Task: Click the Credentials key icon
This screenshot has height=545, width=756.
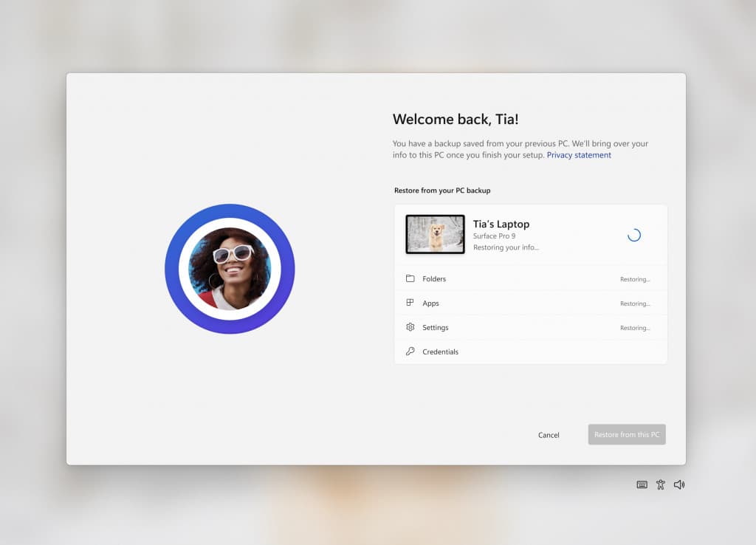Action: click(410, 352)
